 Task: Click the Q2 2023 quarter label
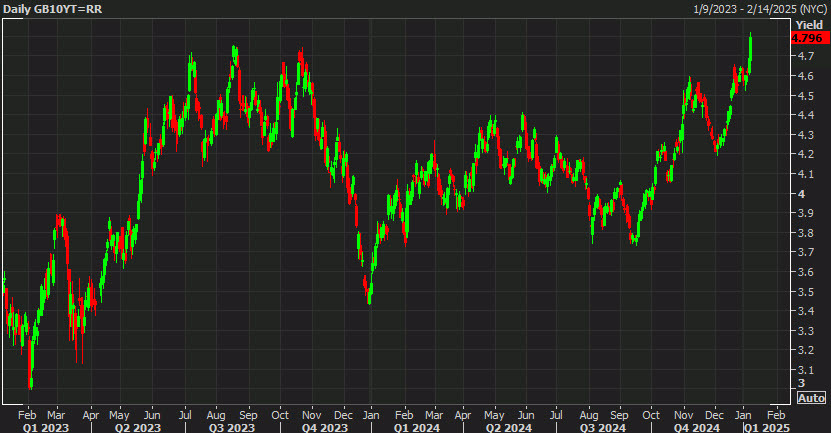(138, 427)
